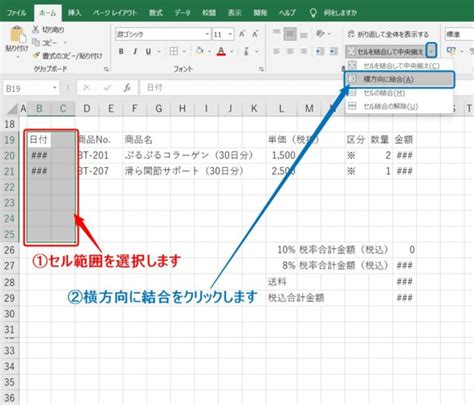Toggle Italic formatting
The height and width of the screenshot is (405, 474).
pyautogui.click(x=135, y=51)
